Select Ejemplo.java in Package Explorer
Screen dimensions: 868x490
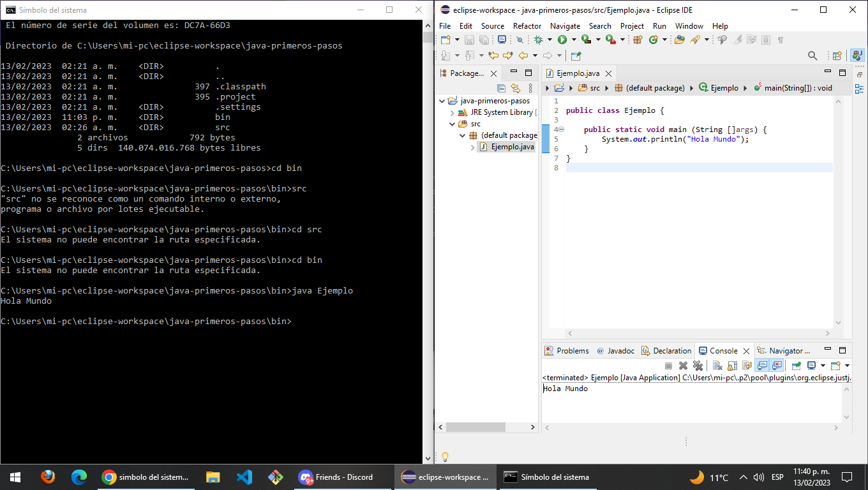(x=506, y=147)
